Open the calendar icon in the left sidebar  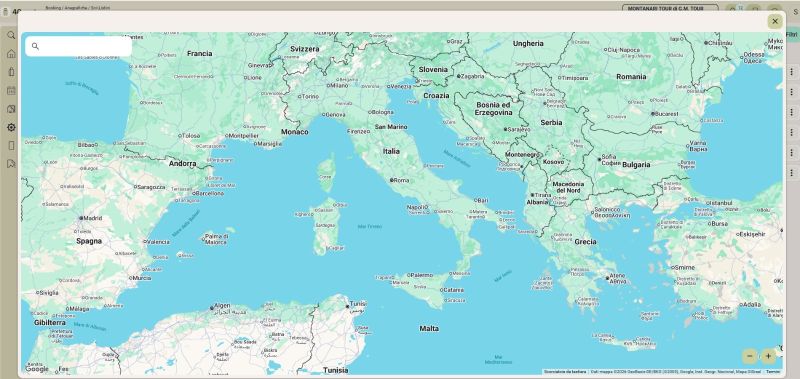(x=11, y=90)
